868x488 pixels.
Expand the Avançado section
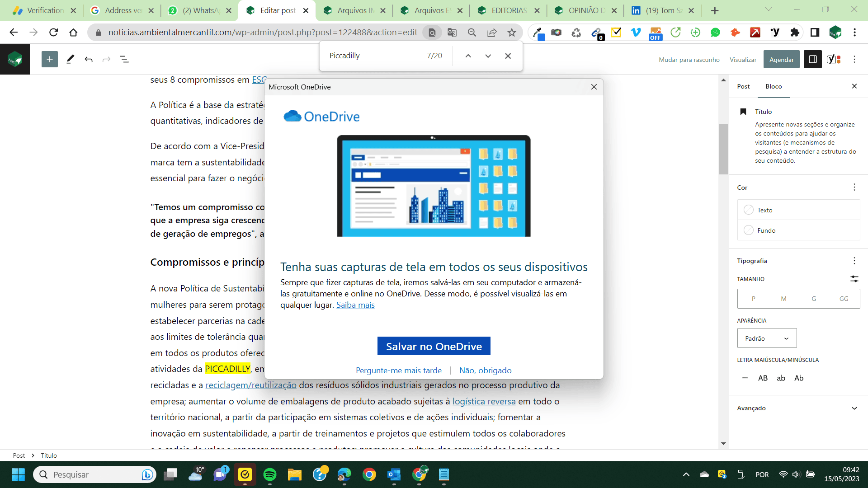[x=798, y=408]
